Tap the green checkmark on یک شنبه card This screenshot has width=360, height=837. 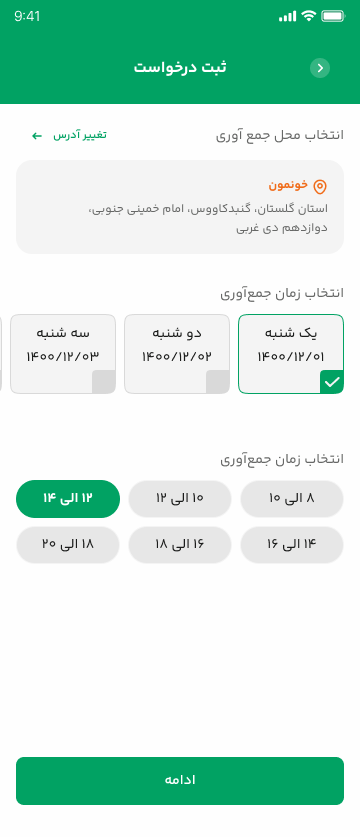click(332, 382)
